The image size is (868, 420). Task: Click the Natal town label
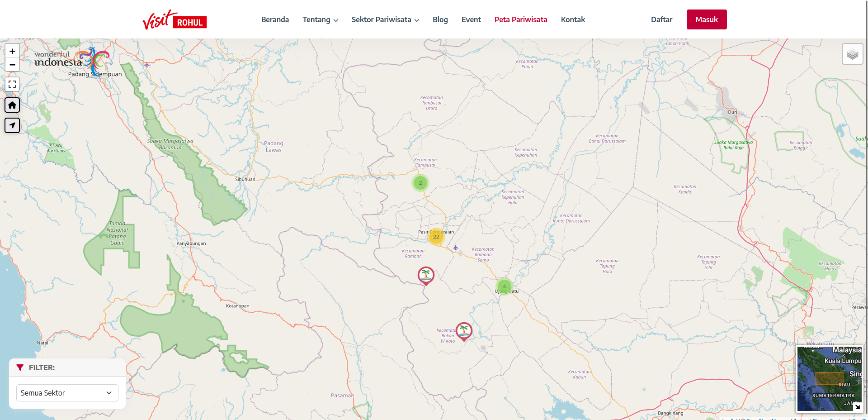(x=42, y=343)
